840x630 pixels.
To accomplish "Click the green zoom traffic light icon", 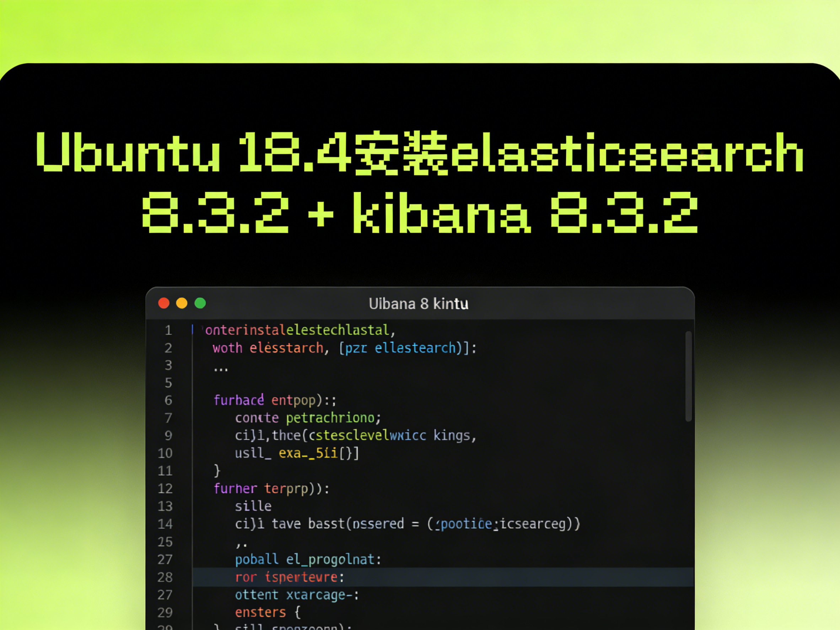I will pyautogui.click(x=200, y=303).
